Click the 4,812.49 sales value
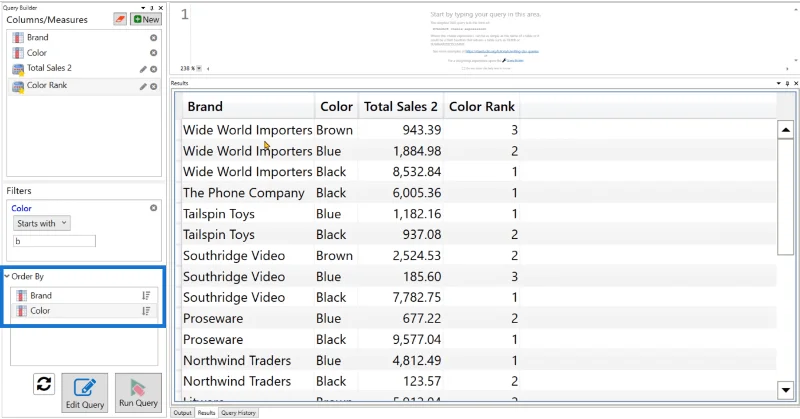Image resolution: width=800 pixels, height=419 pixels. click(416, 360)
